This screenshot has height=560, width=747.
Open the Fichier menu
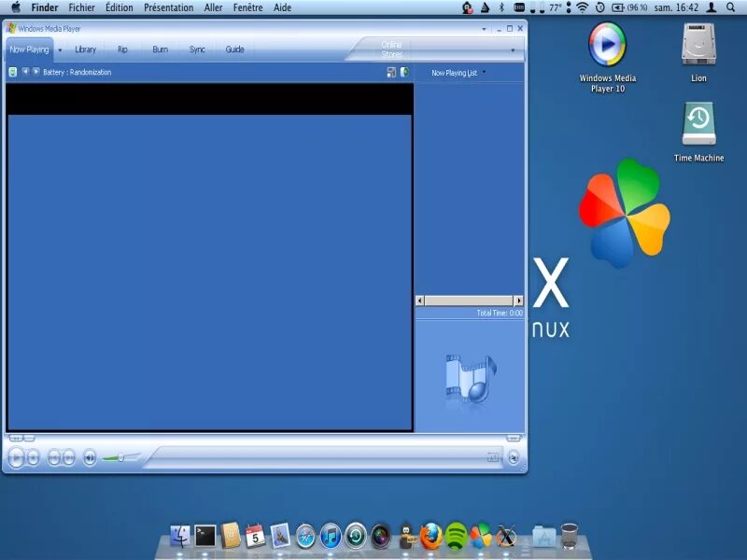(x=81, y=7)
